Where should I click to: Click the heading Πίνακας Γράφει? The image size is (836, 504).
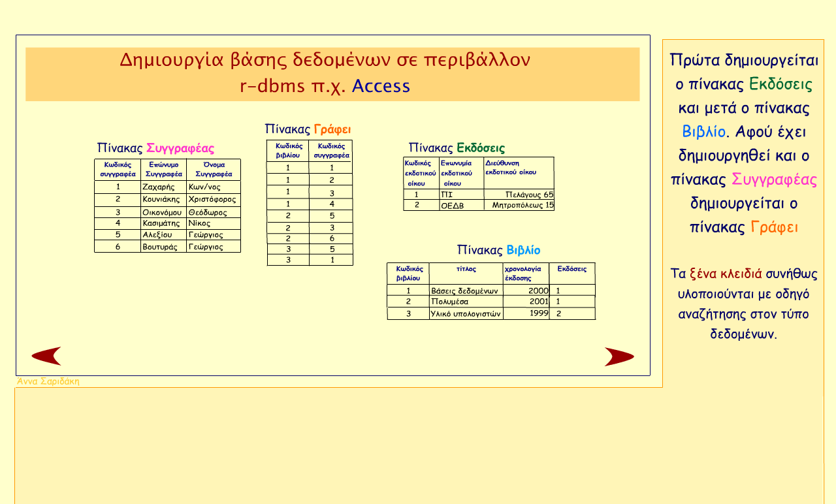coord(308,129)
